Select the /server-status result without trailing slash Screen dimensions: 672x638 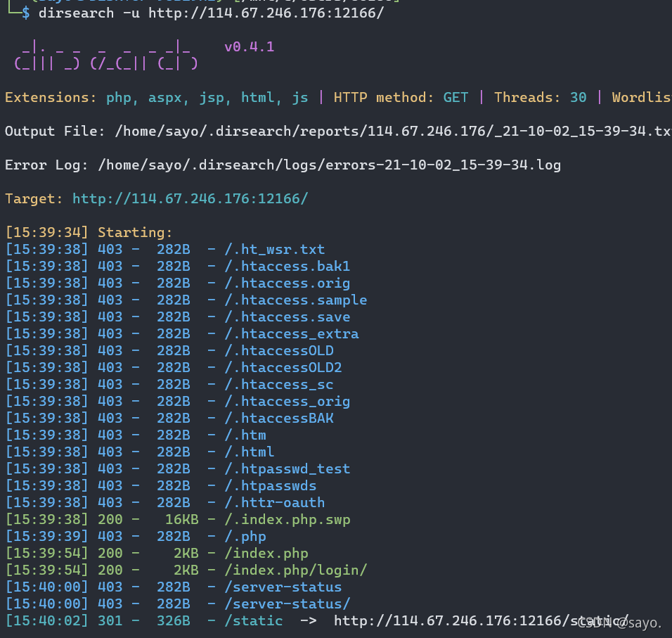coord(283,587)
